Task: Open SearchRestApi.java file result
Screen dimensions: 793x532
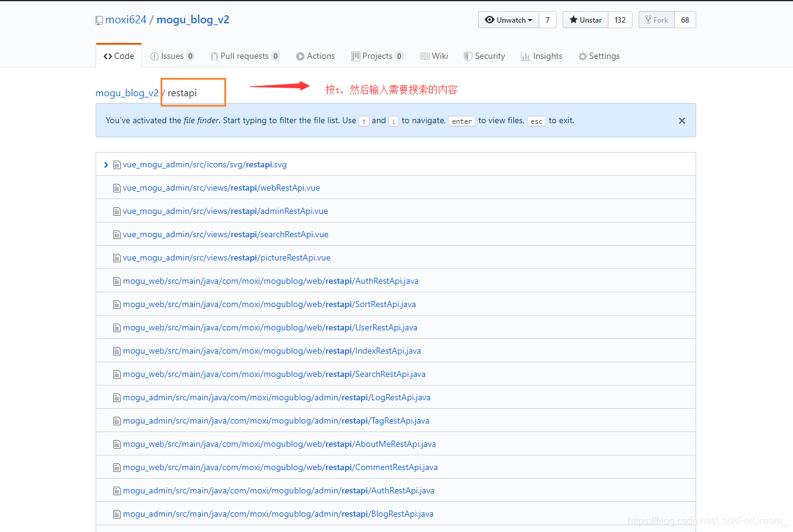Action: [x=274, y=374]
